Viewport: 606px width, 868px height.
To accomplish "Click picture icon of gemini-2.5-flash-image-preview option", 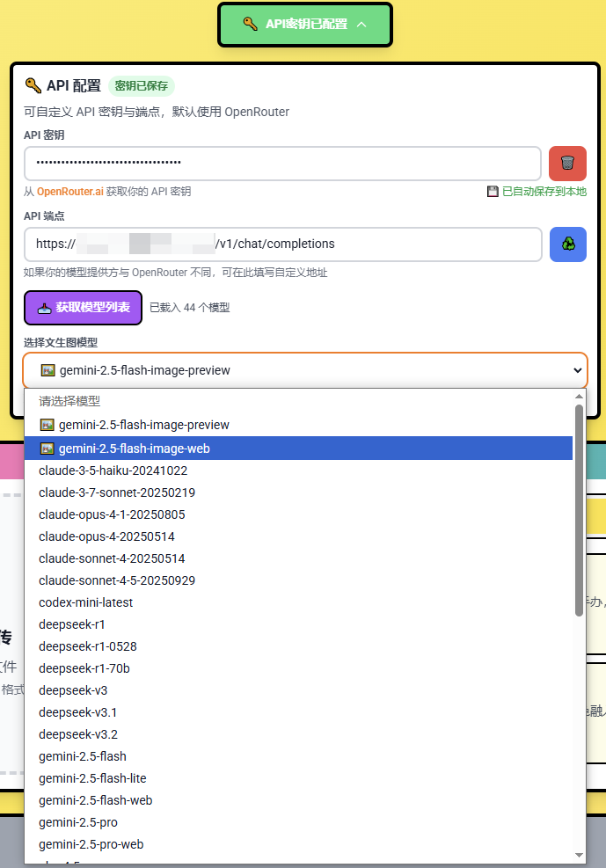I will tap(47, 425).
